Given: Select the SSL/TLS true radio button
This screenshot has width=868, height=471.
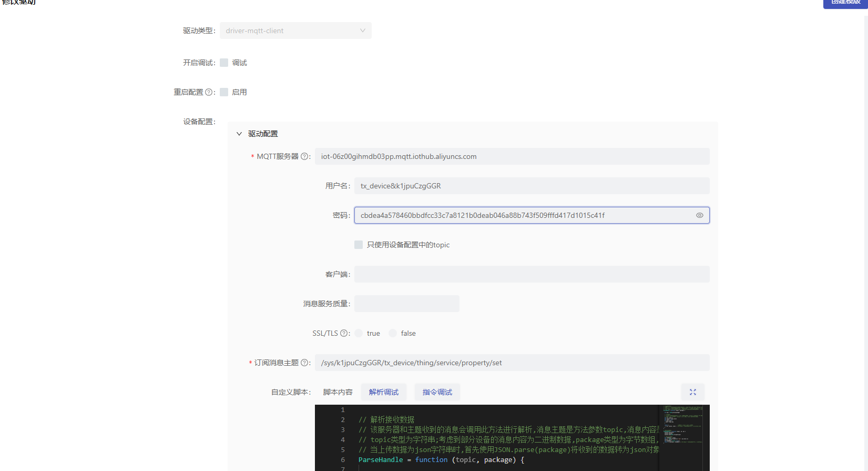Looking at the screenshot, I should [x=359, y=333].
